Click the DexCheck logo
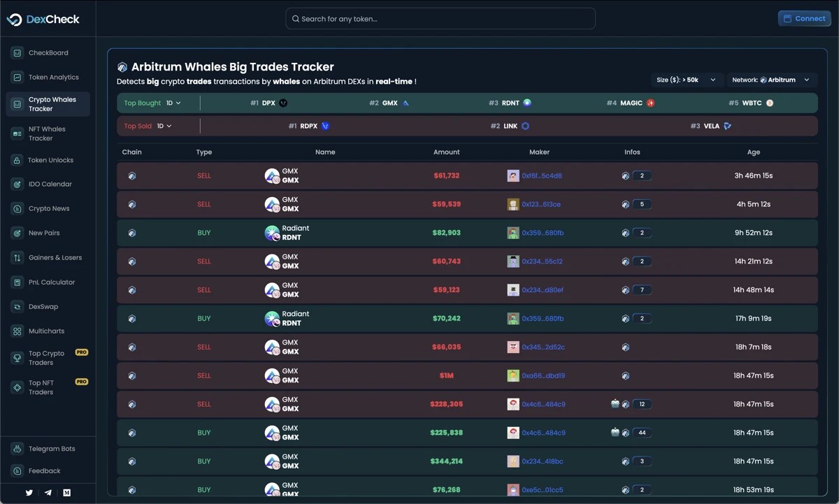839x504 pixels. [x=44, y=19]
